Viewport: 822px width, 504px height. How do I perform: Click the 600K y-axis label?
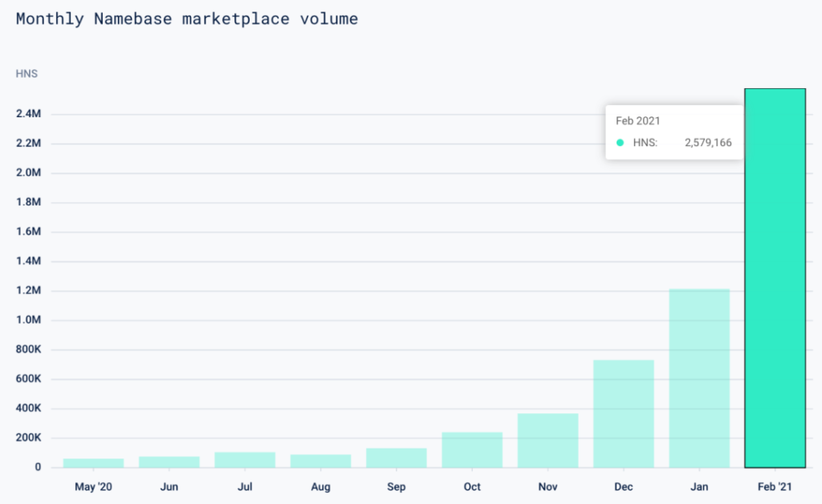tap(28, 378)
